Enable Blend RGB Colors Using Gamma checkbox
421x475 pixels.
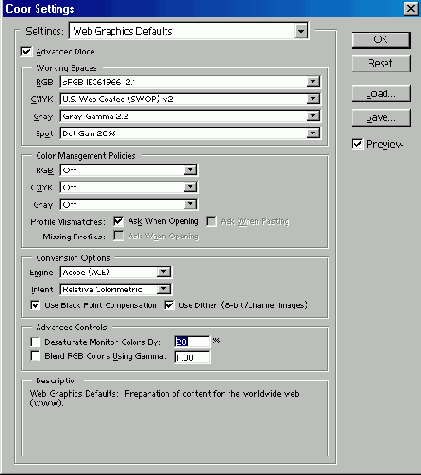click(35, 356)
